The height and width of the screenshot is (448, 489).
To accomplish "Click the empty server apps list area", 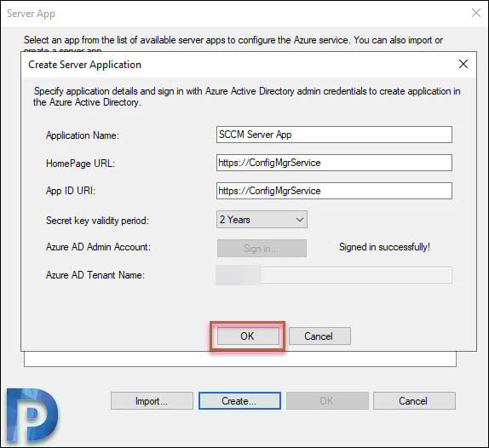I will pyautogui.click(x=240, y=359).
